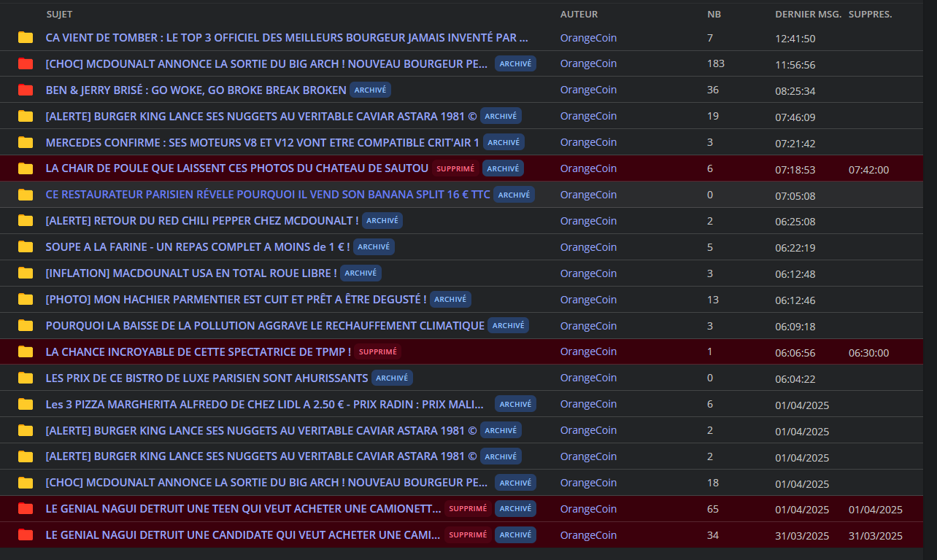Click the SUJET column header
Viewport: 937px width, 560px height.
pyautogui.click(x=59, y=15)
